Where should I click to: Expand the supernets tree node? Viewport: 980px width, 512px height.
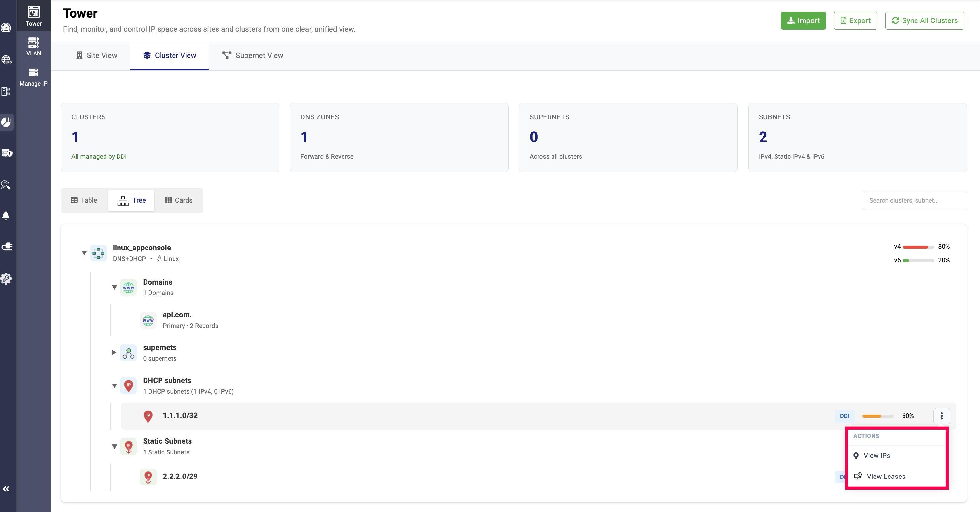point(113,352)
